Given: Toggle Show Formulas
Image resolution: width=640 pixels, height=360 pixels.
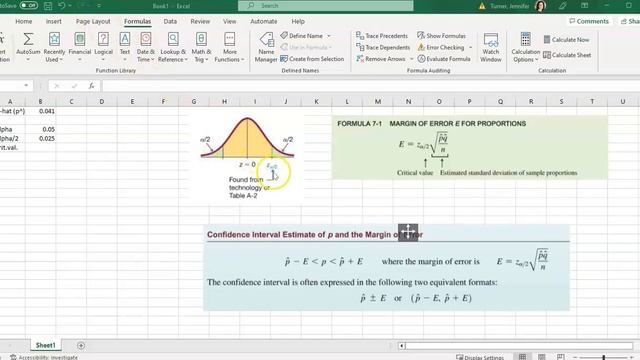Looking at the screenshot, I should (x=441, y=36).
